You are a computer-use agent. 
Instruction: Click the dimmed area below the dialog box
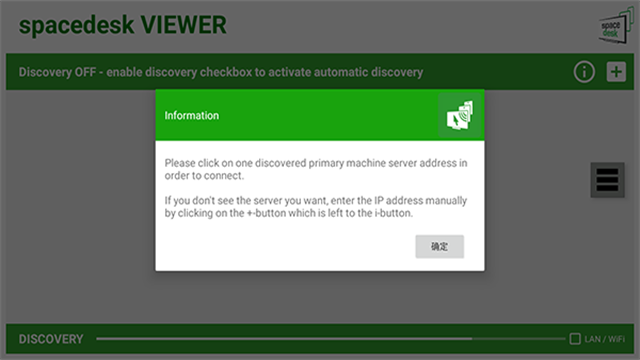click(x=320, y=297)
